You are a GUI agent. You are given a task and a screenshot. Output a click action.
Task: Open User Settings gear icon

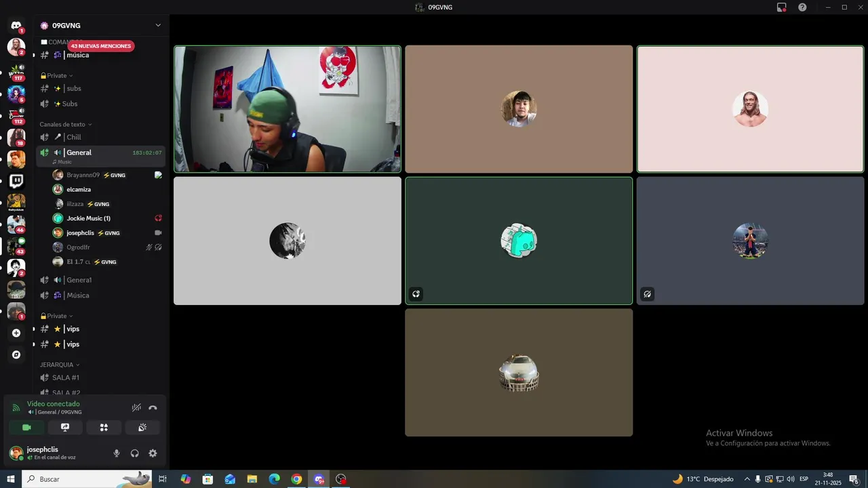point(153,453)
